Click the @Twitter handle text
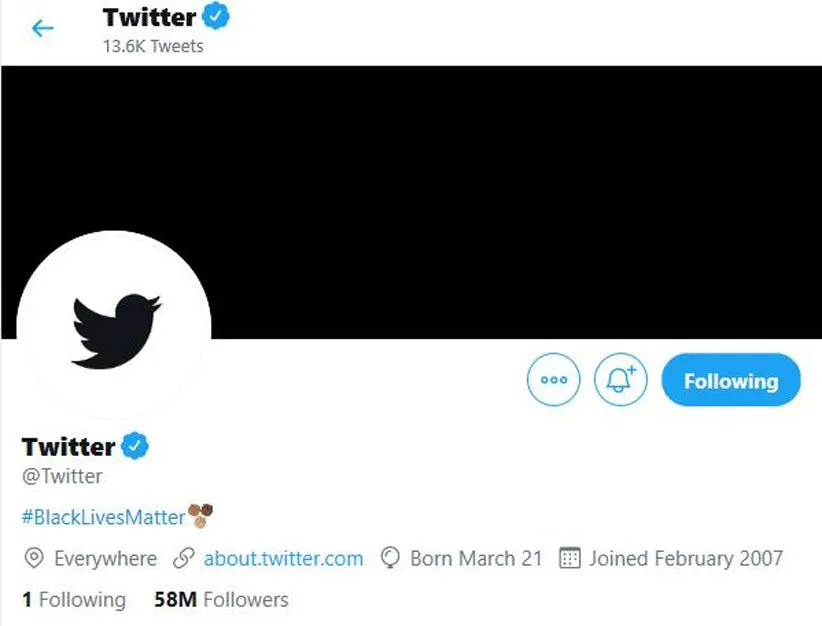Image resolution: width=822 pixels, height=626 pixels. [x=62, y=477]
